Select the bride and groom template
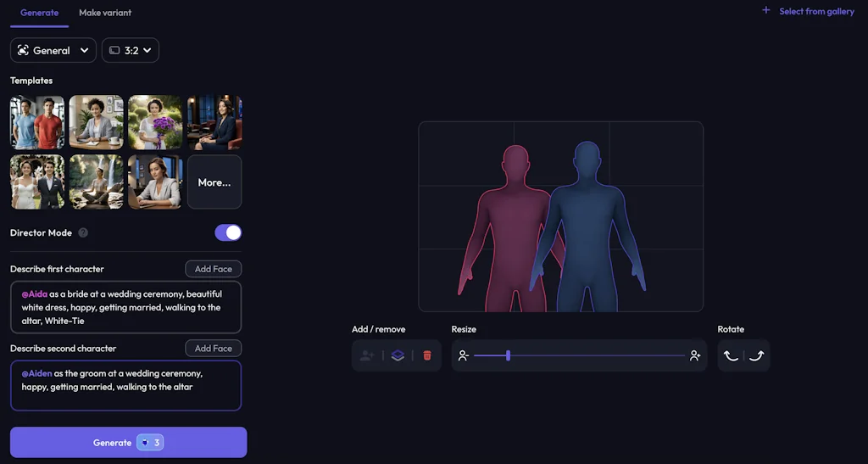 coord(37,182)
